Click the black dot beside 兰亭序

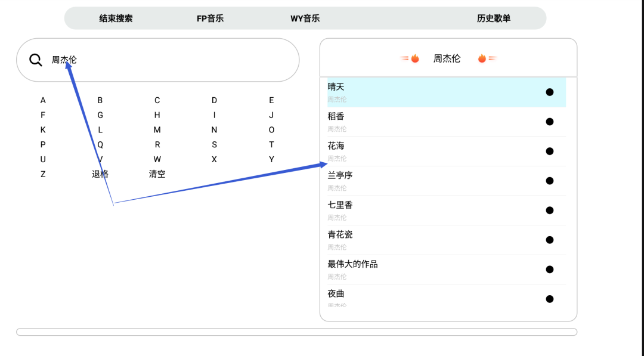pos(550,181)
